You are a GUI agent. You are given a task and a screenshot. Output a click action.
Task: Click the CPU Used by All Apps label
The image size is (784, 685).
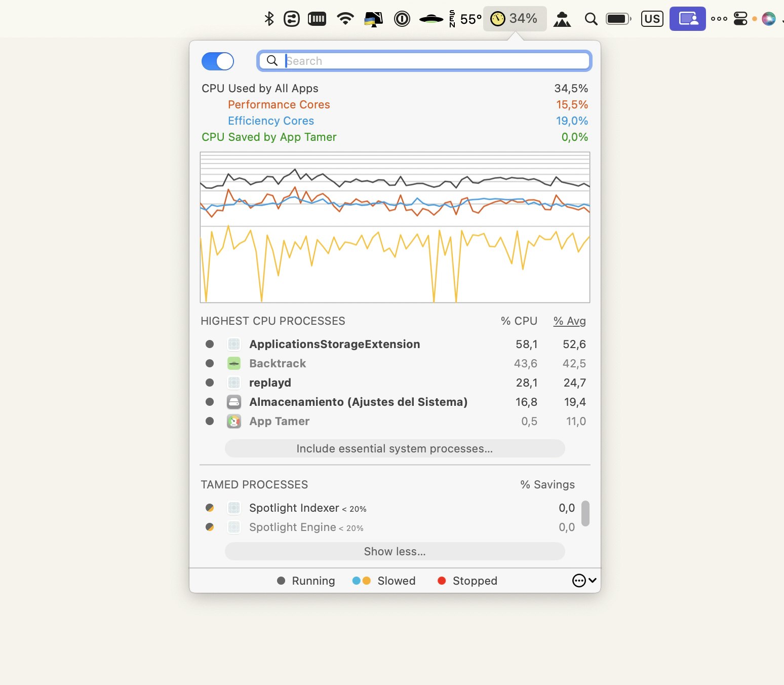260,89
